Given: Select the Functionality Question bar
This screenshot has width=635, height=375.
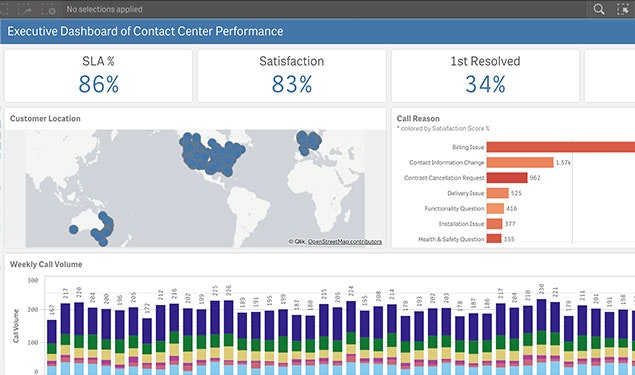Looking at the screenshot, I should [495, 209].
